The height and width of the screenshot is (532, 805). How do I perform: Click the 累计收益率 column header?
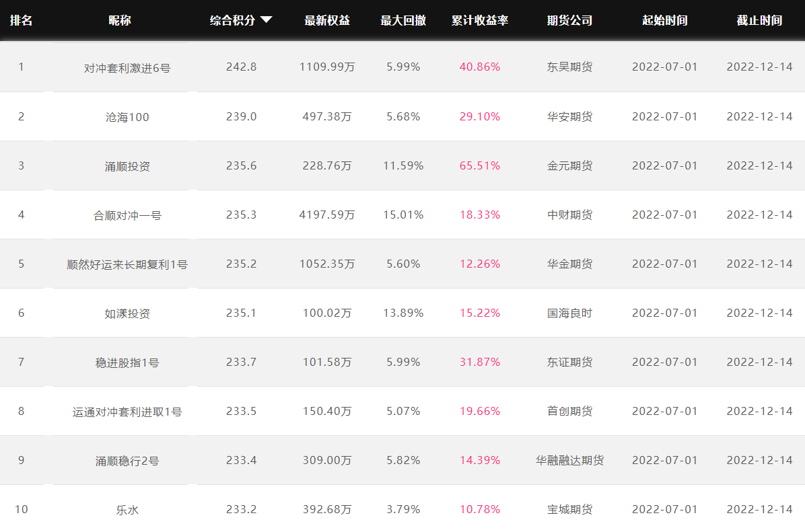tap(479, 21)
